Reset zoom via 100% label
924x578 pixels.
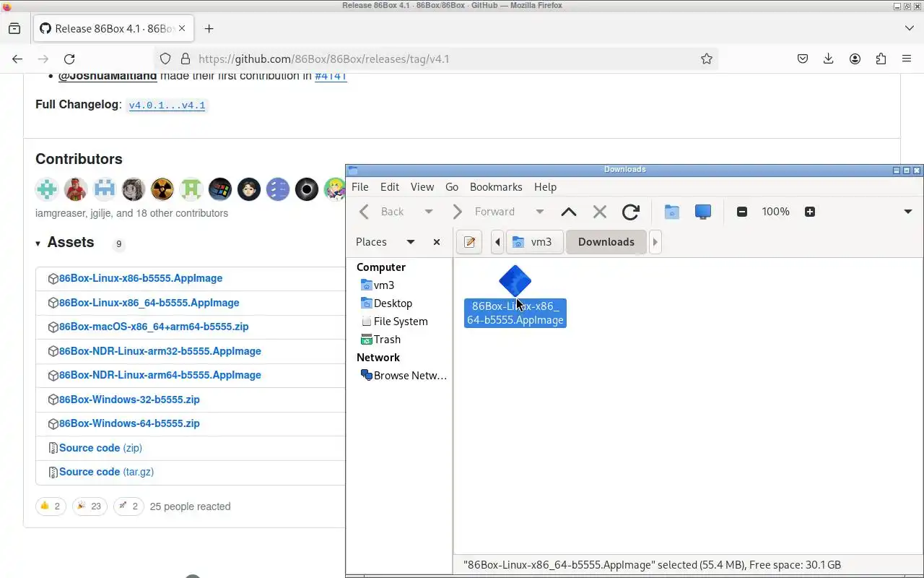point(775,212)
